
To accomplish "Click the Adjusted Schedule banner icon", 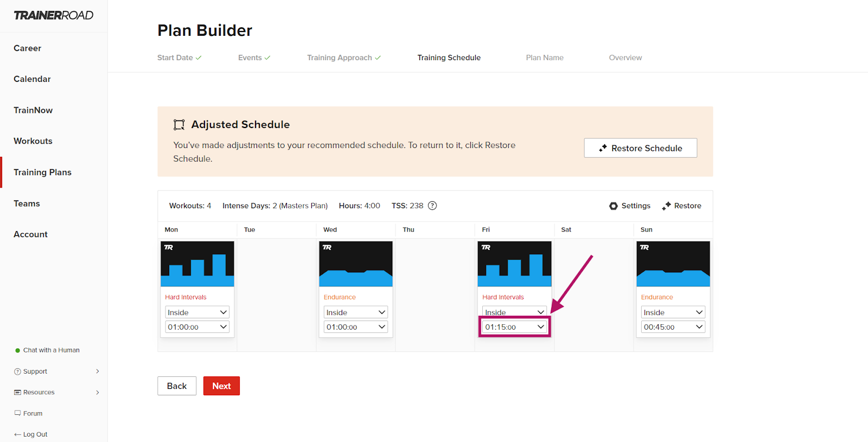I will 179,125.
